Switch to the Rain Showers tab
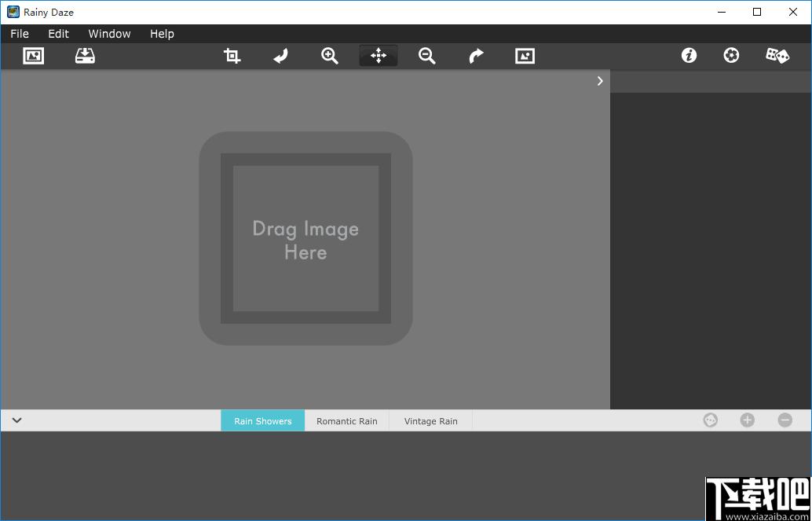The image size is (812, 521). [263, 421]
